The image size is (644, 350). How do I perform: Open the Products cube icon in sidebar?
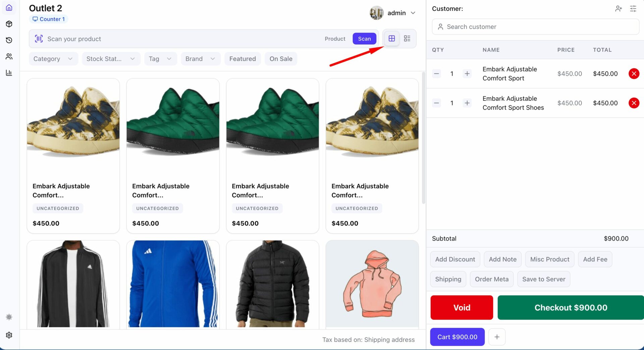9,24
